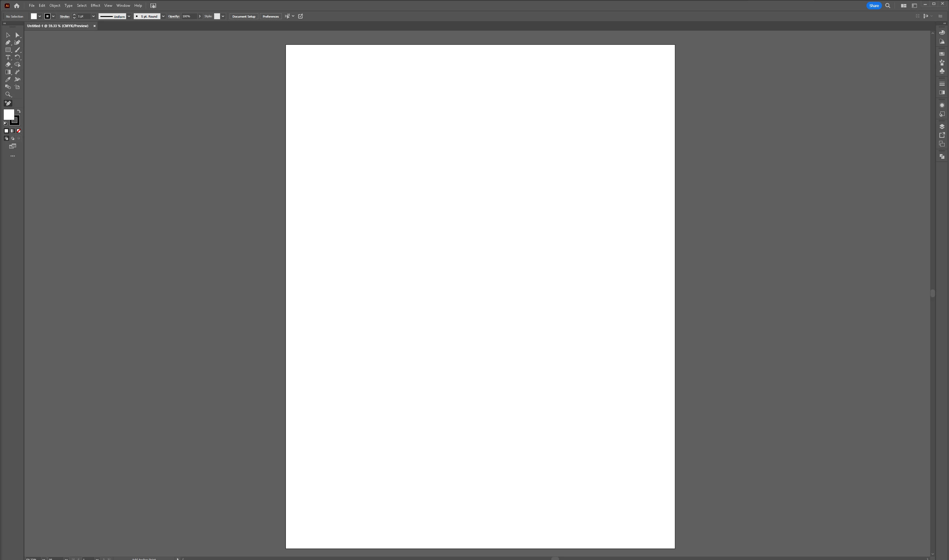Screen dimensions: 949x560
Task: Choose the Curvature tool
Action: [x=17, y=43]
